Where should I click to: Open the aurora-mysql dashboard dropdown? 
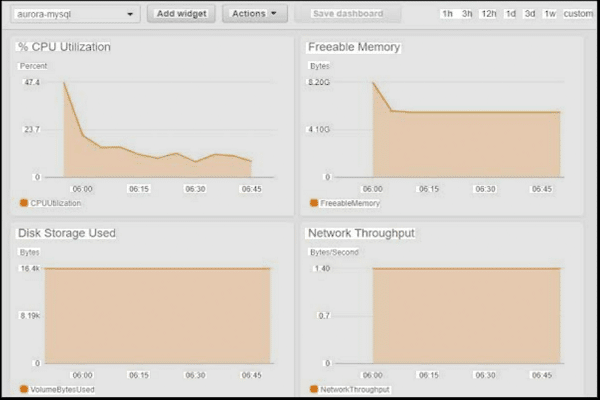75,14
